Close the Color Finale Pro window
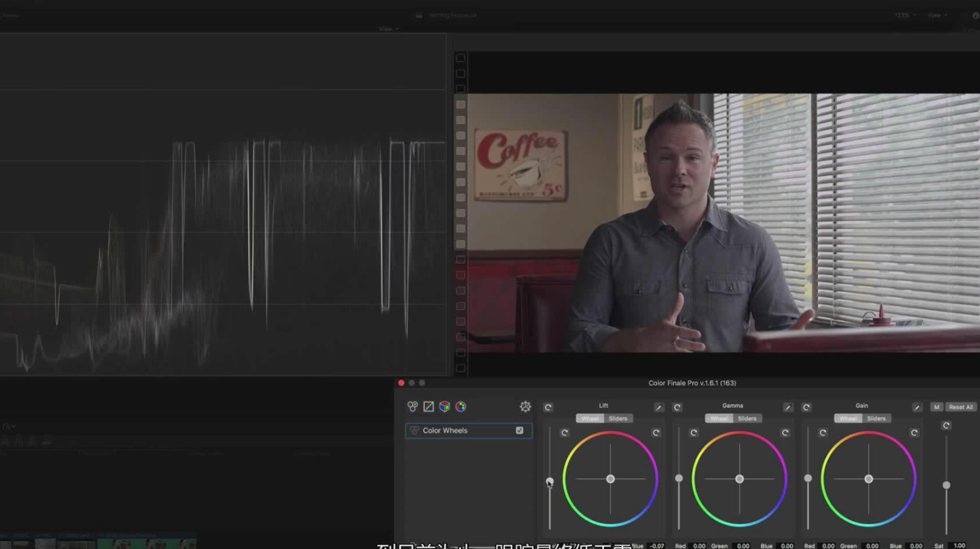This screenshot has height=549, width=980. 401,383
